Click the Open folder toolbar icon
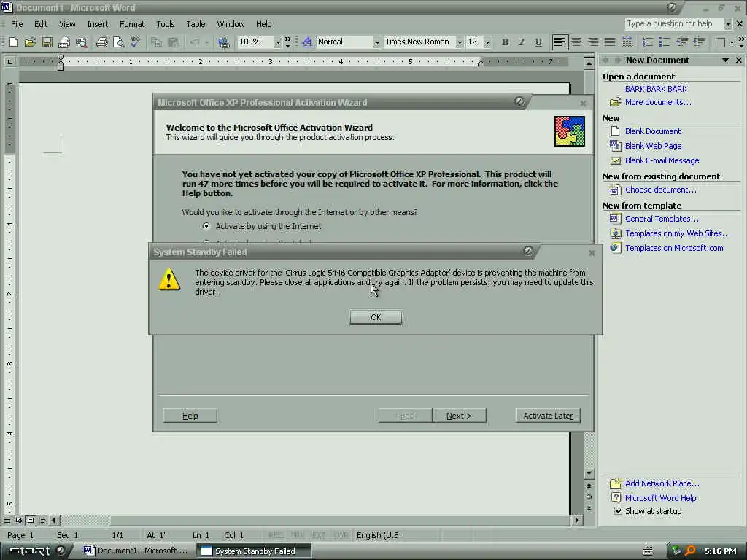The image size is (747, 560). [30, 42]
